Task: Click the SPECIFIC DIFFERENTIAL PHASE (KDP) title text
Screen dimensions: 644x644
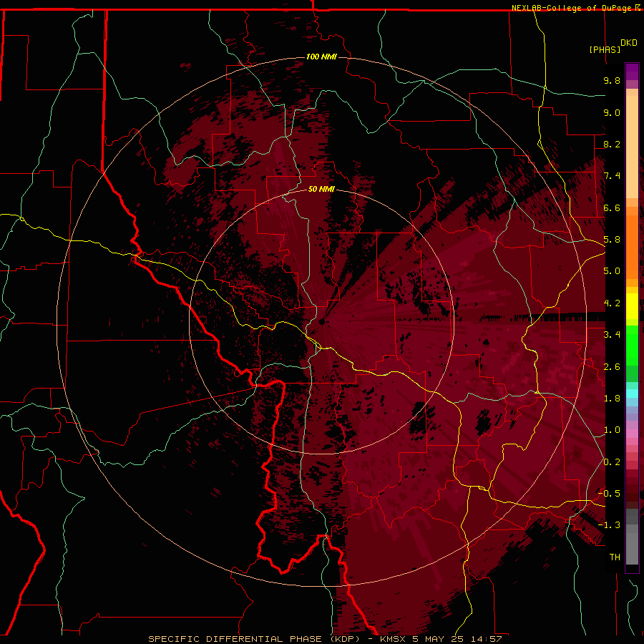Action: pos(255,639)
